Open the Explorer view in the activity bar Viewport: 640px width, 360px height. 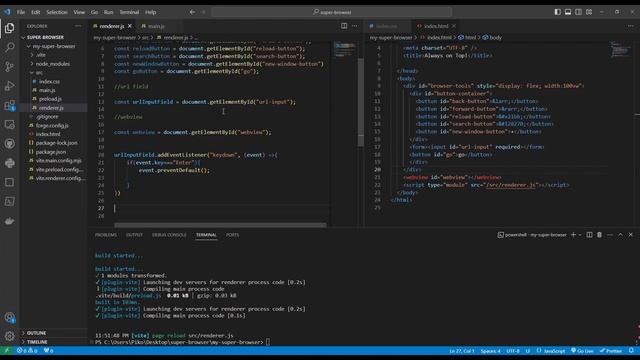(x=9, y=28)
